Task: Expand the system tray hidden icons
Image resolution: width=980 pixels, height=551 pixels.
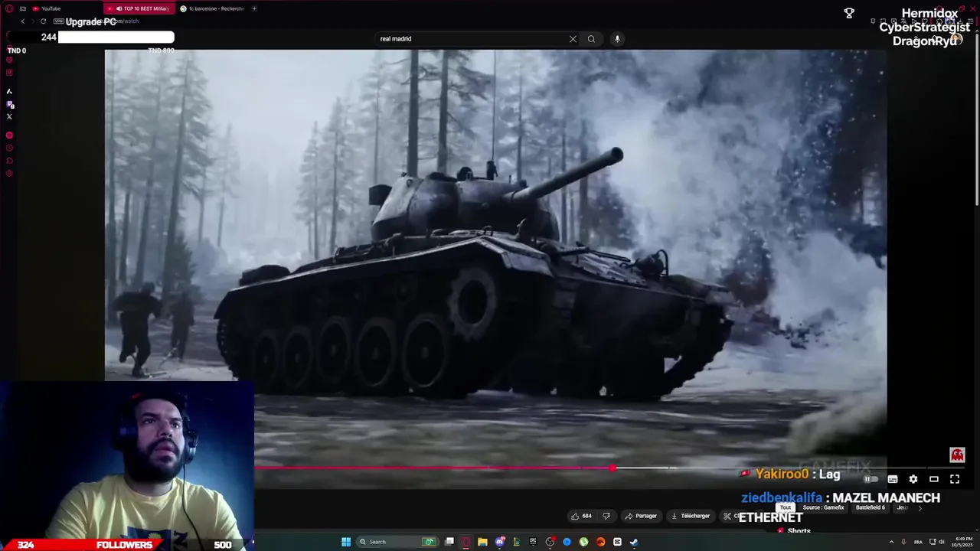Action: 890,542
